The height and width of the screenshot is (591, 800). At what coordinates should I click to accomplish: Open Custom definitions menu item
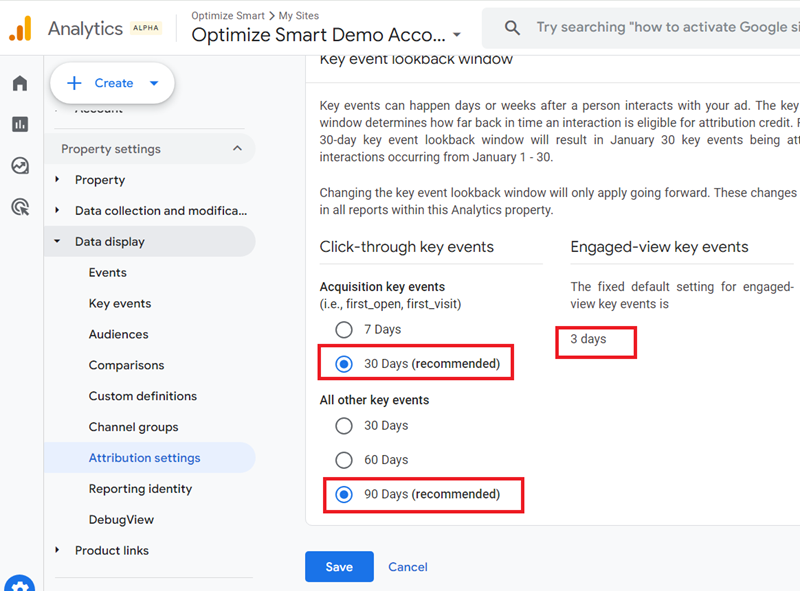(143, 396)
